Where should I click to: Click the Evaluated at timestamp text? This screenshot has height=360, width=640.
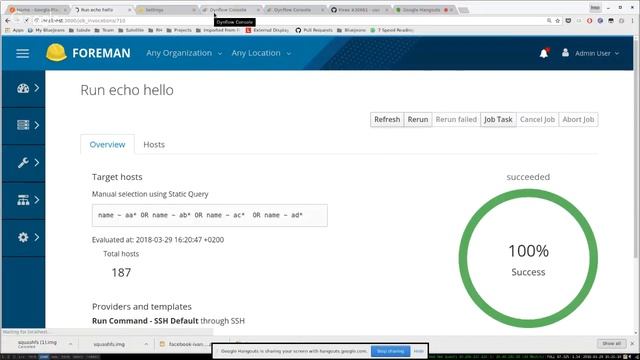click(158, 240)
